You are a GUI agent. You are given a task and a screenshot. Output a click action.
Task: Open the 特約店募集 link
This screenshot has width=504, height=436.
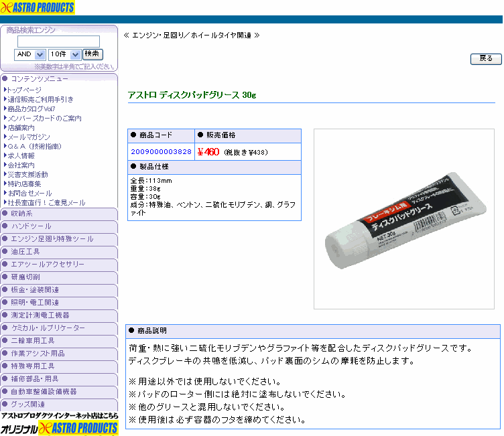point(24,184)
